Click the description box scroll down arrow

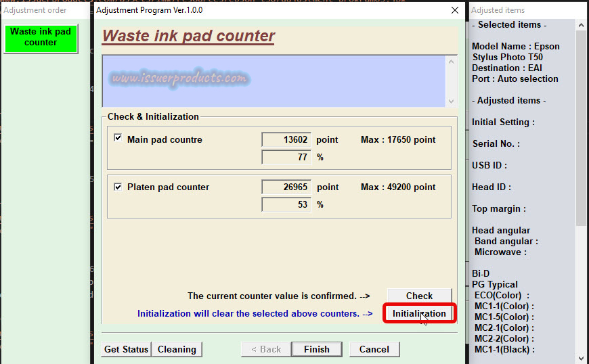[451, 101]
